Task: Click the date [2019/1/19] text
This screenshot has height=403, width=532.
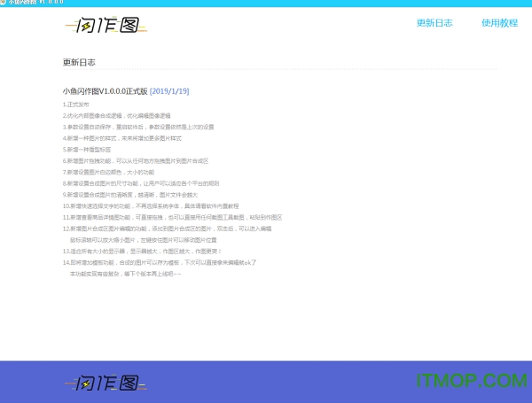Action: click(169, 91)
